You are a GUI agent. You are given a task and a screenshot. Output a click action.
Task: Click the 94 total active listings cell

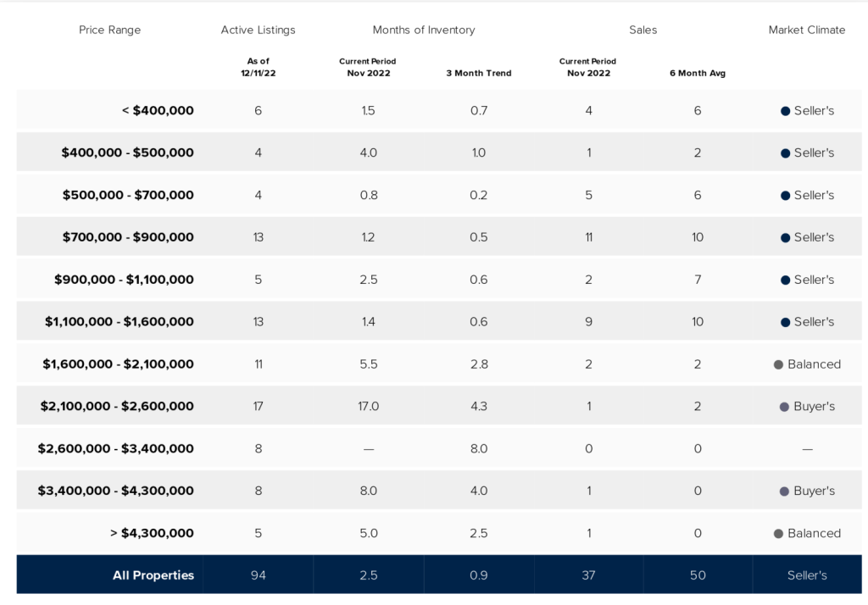pyautogui.click(x=258, y=575)
